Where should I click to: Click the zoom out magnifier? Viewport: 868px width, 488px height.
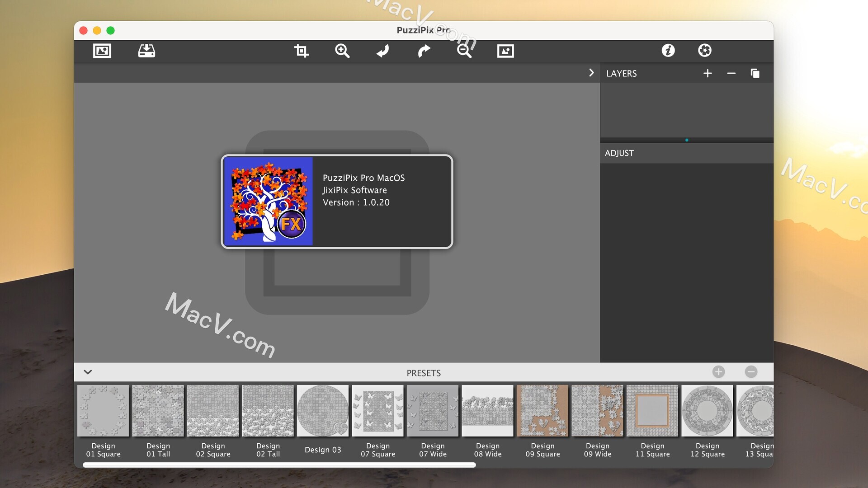pos(464,51)
